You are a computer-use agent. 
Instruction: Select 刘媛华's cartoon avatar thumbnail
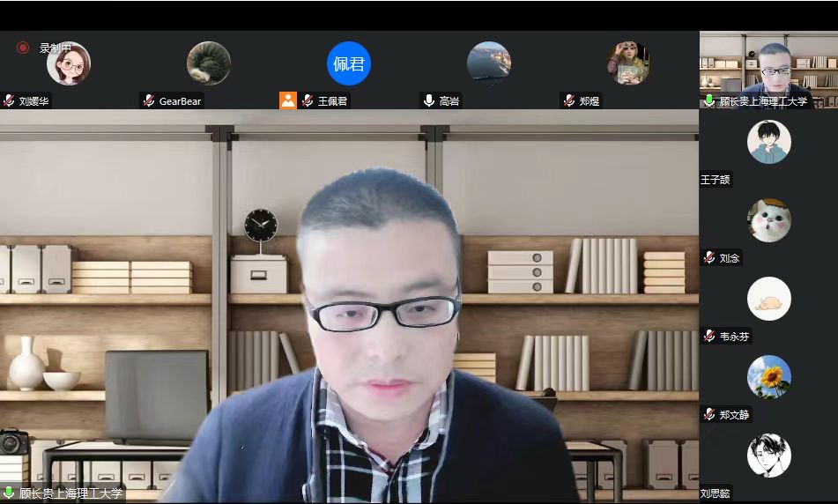pos(69,63)
